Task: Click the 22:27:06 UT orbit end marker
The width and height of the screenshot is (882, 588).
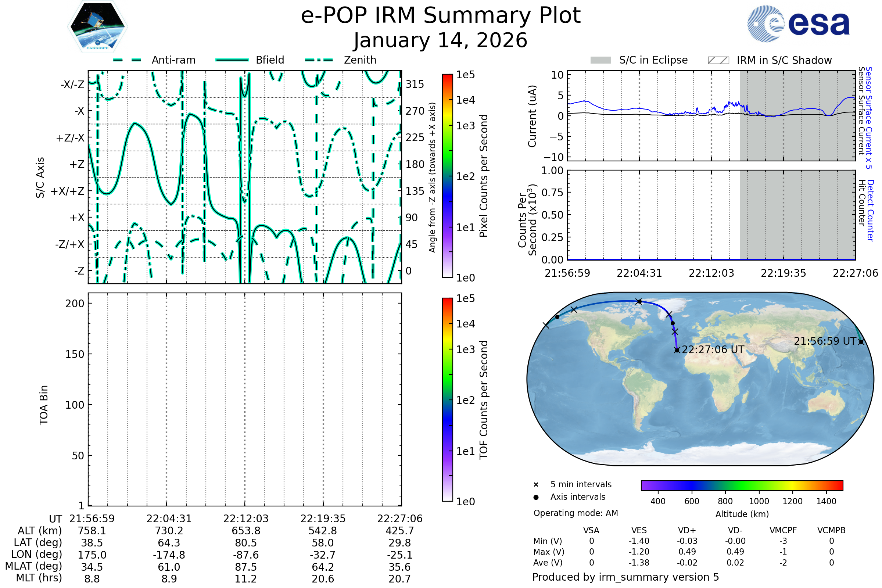Action: click(677, 350)
